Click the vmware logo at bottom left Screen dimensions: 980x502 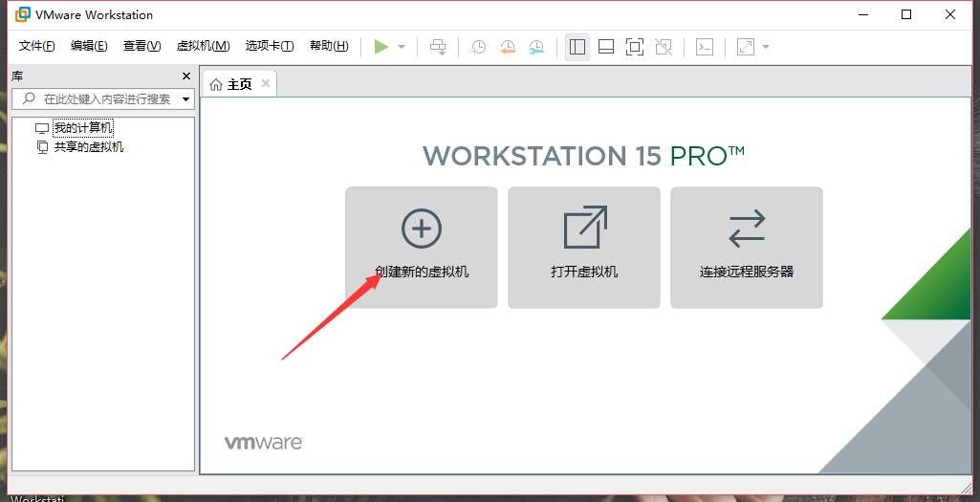(x=264, y=443)
